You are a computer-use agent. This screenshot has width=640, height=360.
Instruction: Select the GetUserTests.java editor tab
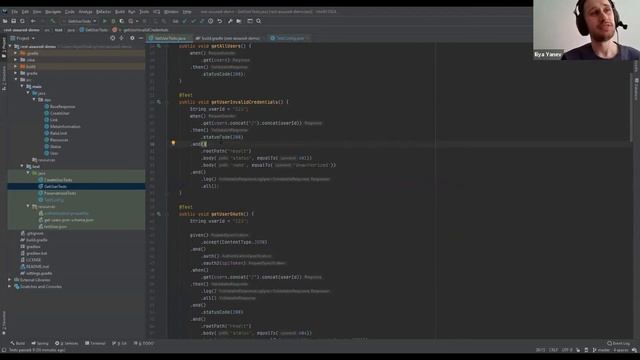click(168, 38)
